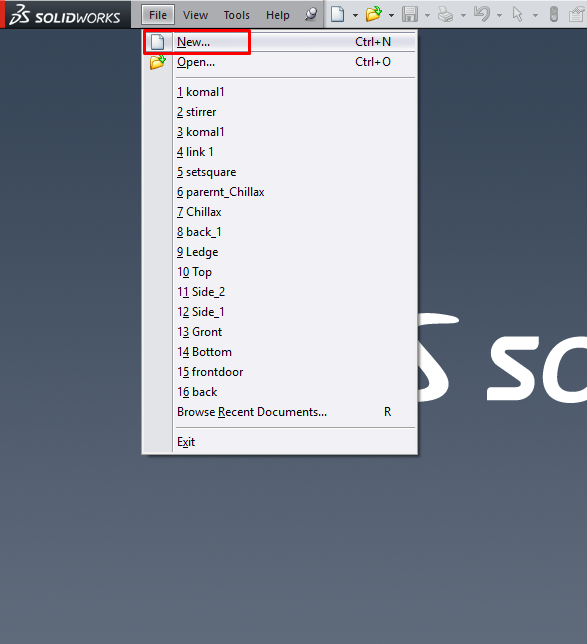This screenshot has height=644, width=587.
Task: Click the Open folder toolbar icon
Action: 374,14
